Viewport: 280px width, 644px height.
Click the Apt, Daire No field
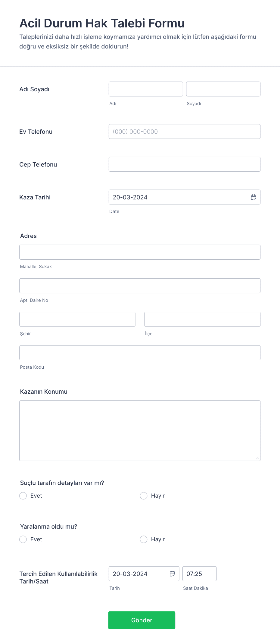[140, 286]
